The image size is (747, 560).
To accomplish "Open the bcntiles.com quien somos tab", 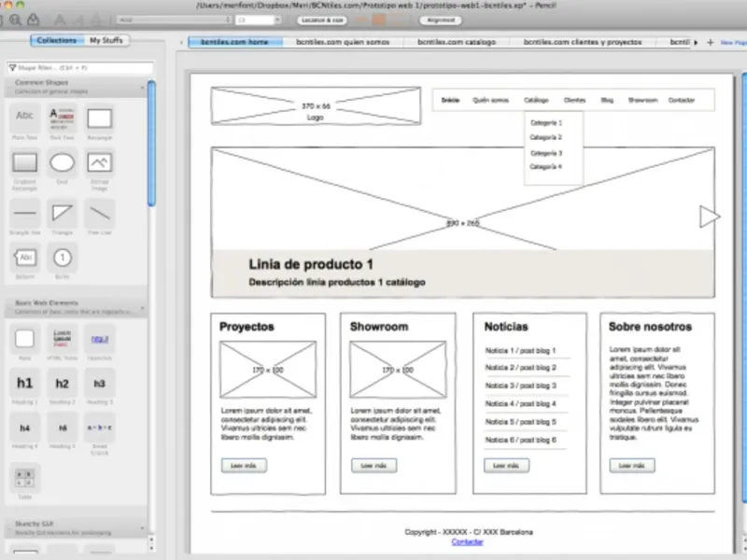I will pyautogui.click(x=343, y=42).
